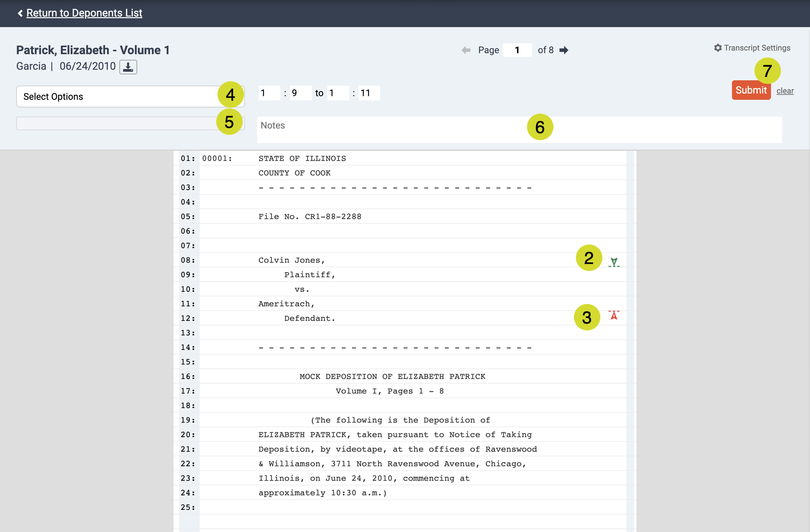
Task: Go to the next transcript page arrow
Action: pos(564,50)
